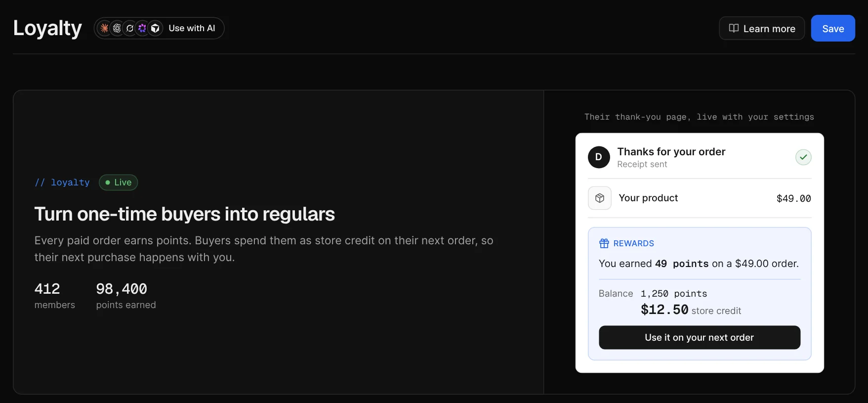Click the purple petal-ring AI icon
This screenshot has width=868, height=403.
[x=142, y=28]
